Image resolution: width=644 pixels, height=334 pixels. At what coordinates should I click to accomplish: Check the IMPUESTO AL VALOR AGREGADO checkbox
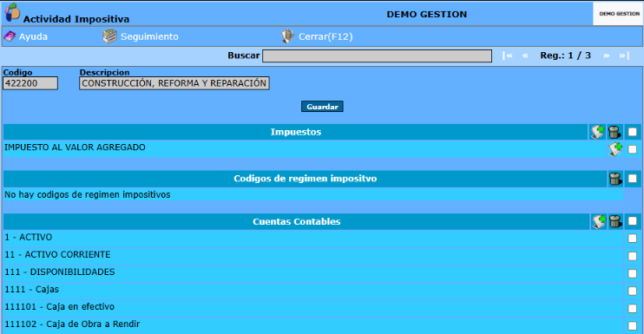tap(633, 149)
